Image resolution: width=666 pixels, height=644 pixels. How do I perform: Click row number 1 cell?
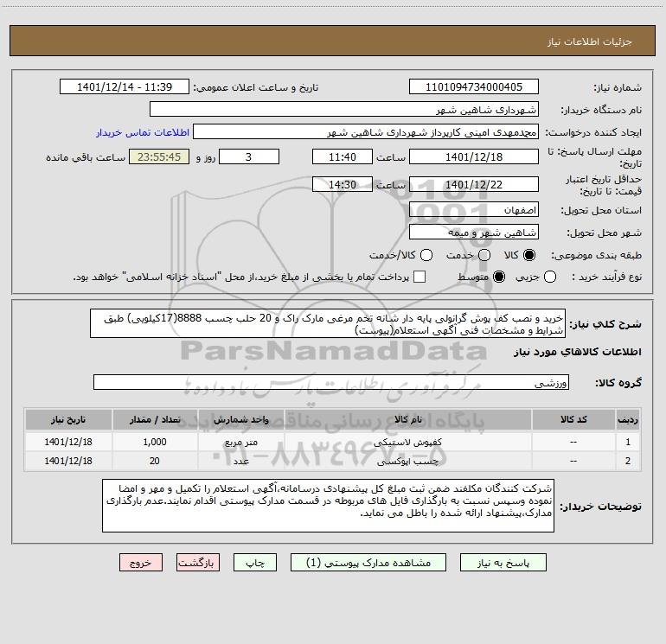(x=628, y=442)
